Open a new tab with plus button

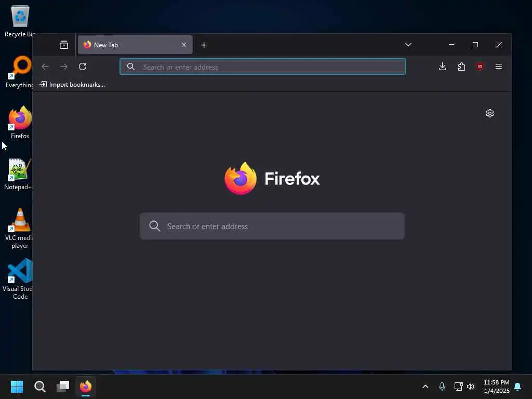204,45
